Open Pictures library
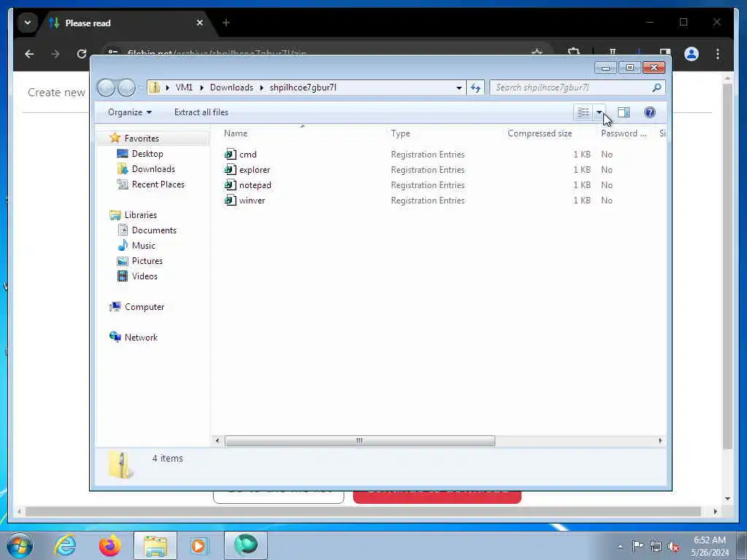 point(147,261)
